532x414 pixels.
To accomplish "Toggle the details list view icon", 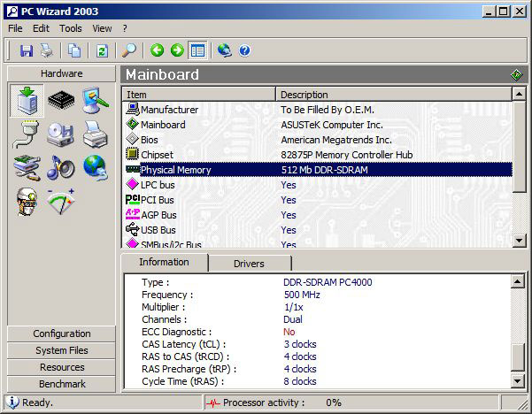I will point(197,50).
